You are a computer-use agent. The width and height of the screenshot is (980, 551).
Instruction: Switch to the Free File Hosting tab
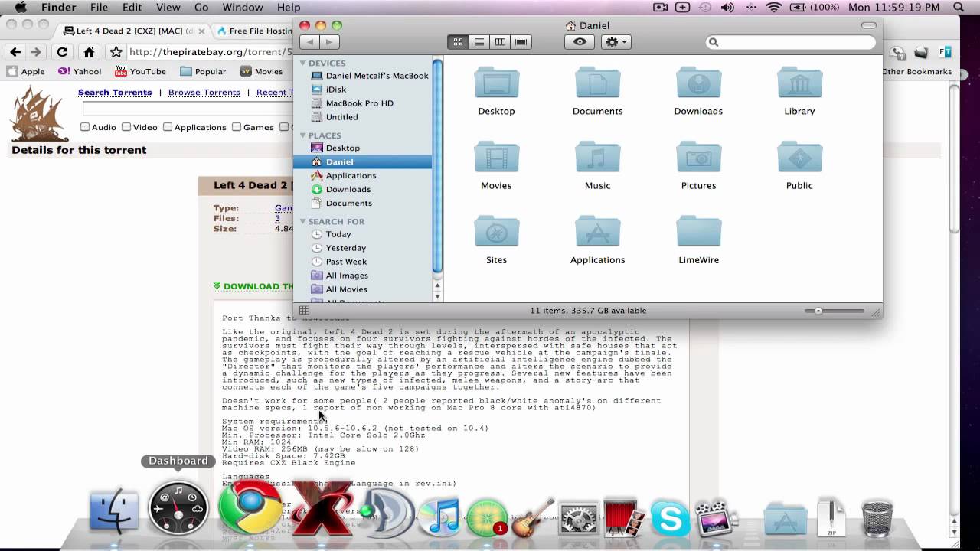[x=253, y=31]
